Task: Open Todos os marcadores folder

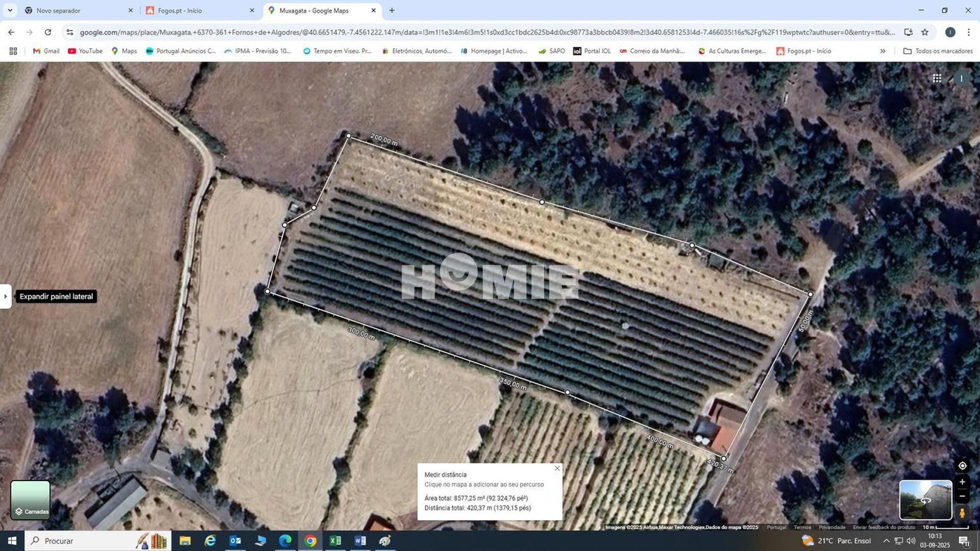Action: pyautogui.click(x=938, y=51)
